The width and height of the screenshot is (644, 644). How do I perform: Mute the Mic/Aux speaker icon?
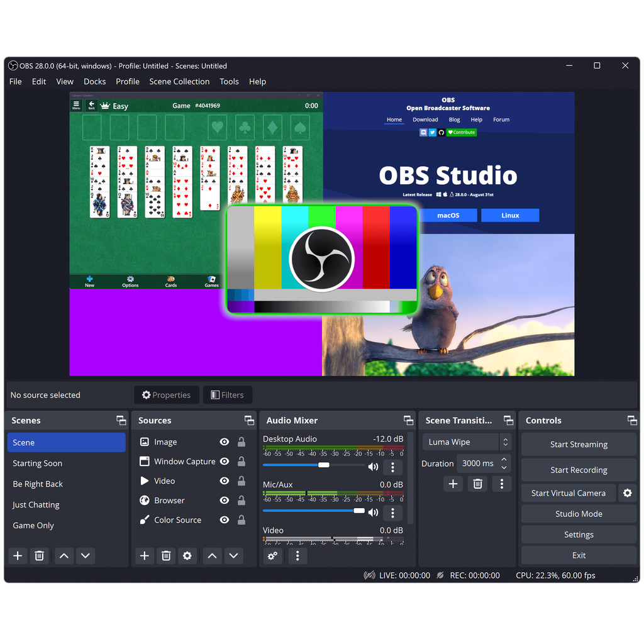pos(374,512)
